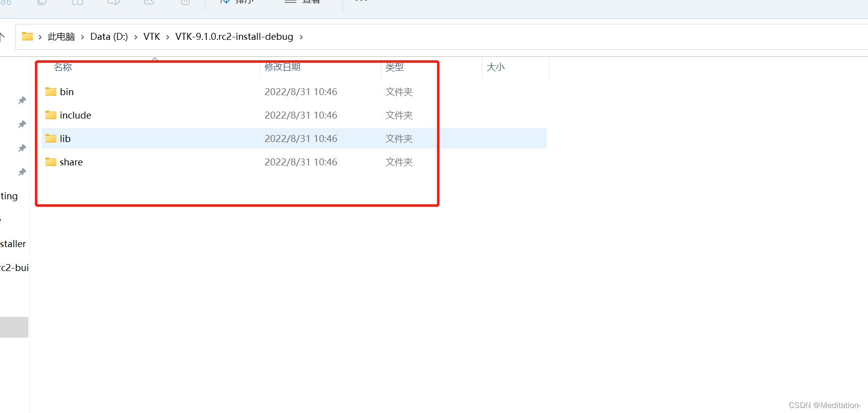Viewport: 868px width, 413px height.
Task: Select the bin folder name
Action: [x=67, y=92]
